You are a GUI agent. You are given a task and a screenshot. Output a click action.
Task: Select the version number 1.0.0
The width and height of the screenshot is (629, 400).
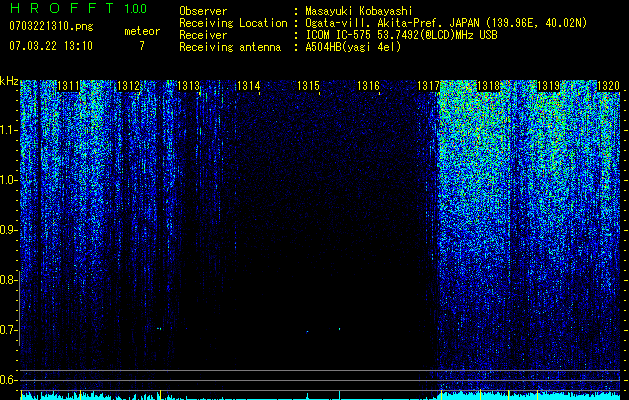(x=135, y=8)
